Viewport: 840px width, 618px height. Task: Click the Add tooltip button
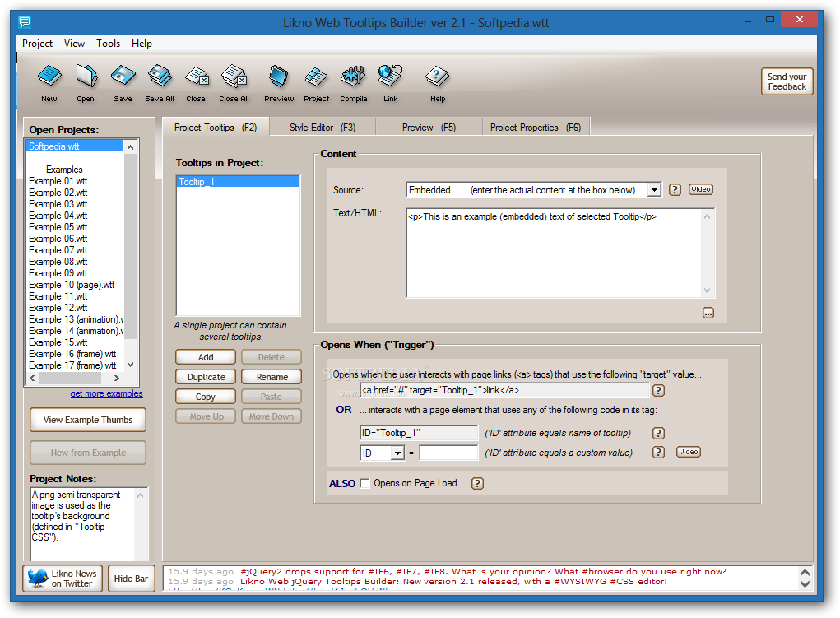[x=206, y=357]
